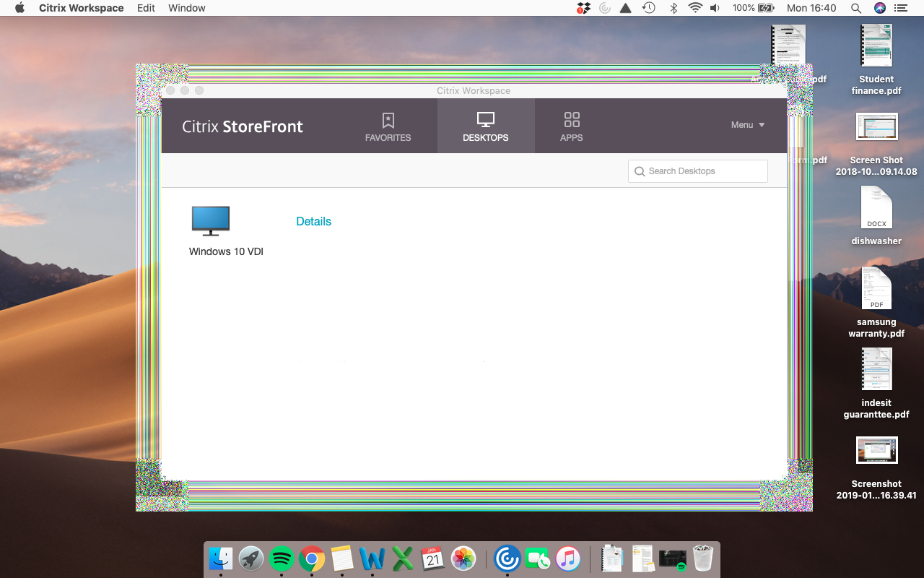Open the document stack in the Dock
This screenshot has width=924, height=578.
pos(612,558)
